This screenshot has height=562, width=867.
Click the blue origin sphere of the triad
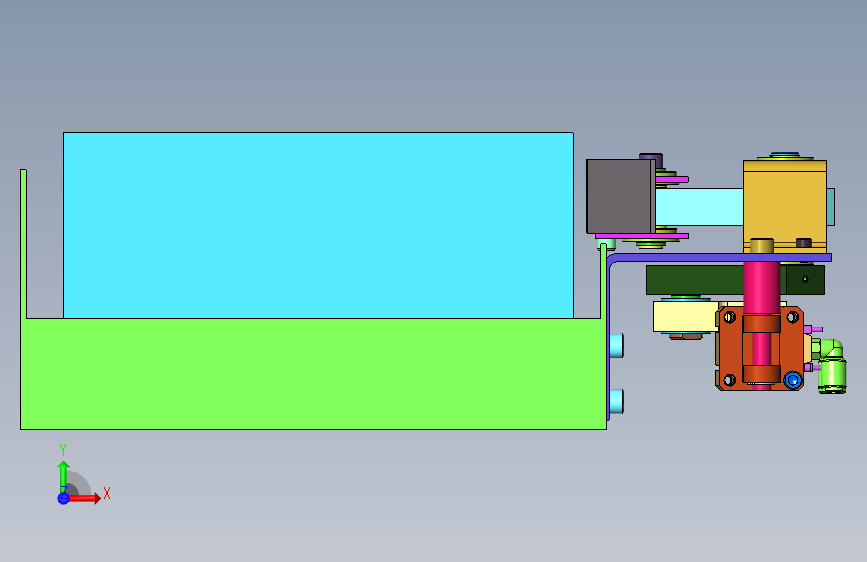(x=63, y=498)
